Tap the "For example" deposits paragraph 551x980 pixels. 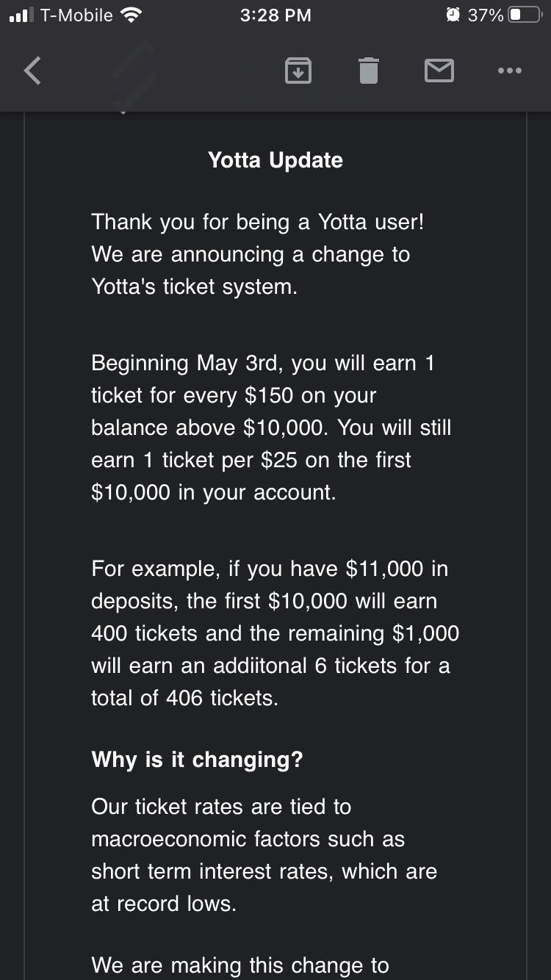(x=275, y=633)
